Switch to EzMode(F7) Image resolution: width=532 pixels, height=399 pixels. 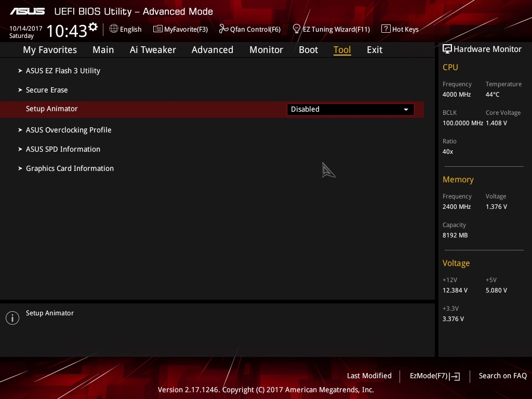pyautogui.click(x=429, y=376)
